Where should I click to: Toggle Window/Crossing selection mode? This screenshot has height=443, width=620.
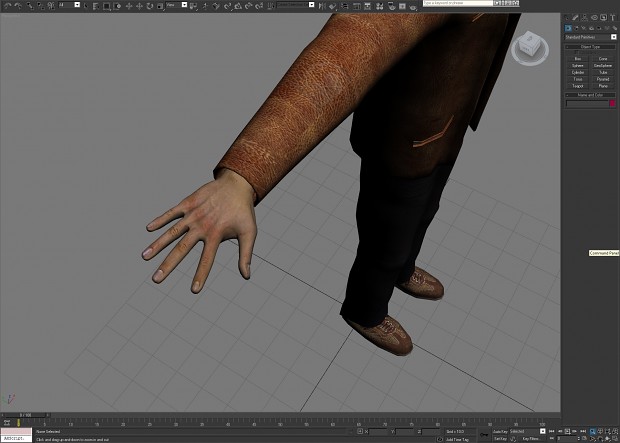(117, 6)
